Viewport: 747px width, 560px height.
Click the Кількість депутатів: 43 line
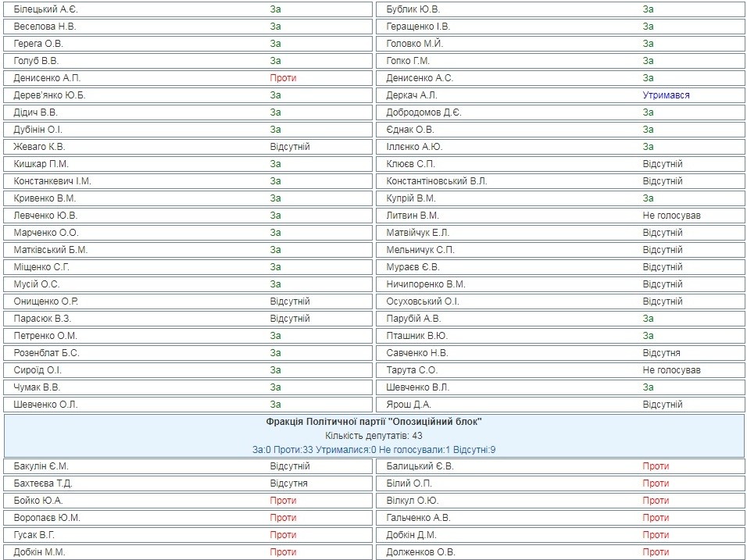pyautogui.click(x=374, y=436)
